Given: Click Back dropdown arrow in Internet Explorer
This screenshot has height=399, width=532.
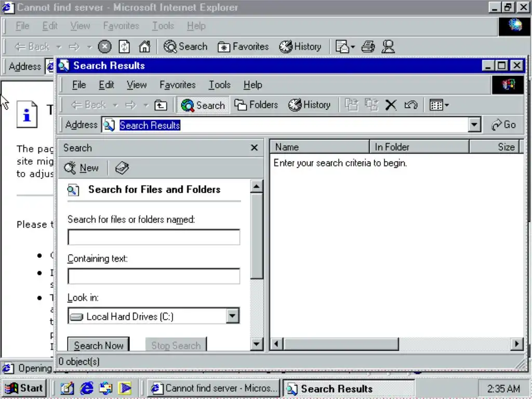Looking at the screenshot, I should tap(59, 46).
